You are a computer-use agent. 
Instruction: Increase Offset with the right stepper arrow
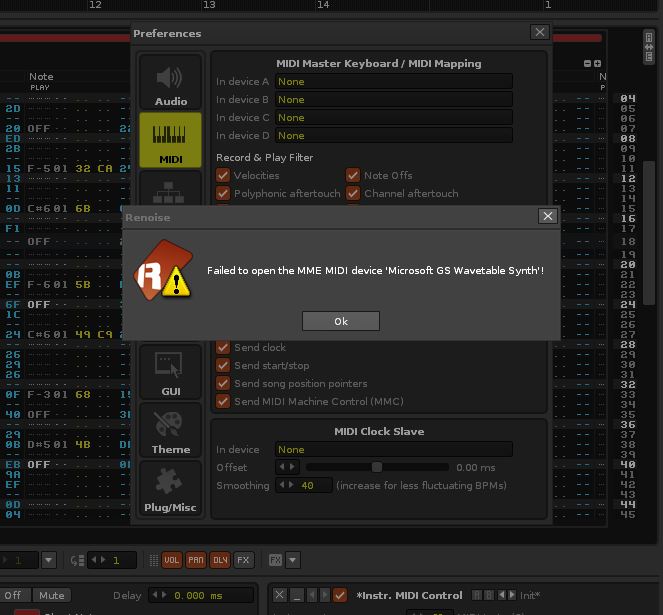[292, 467]
